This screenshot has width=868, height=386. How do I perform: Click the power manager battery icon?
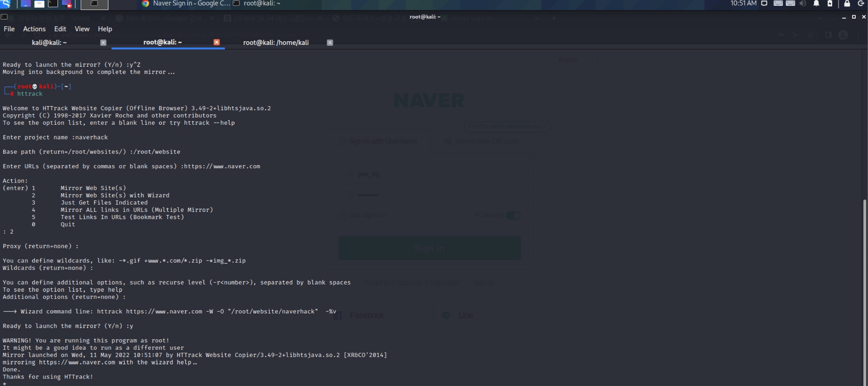click(830, 3)
